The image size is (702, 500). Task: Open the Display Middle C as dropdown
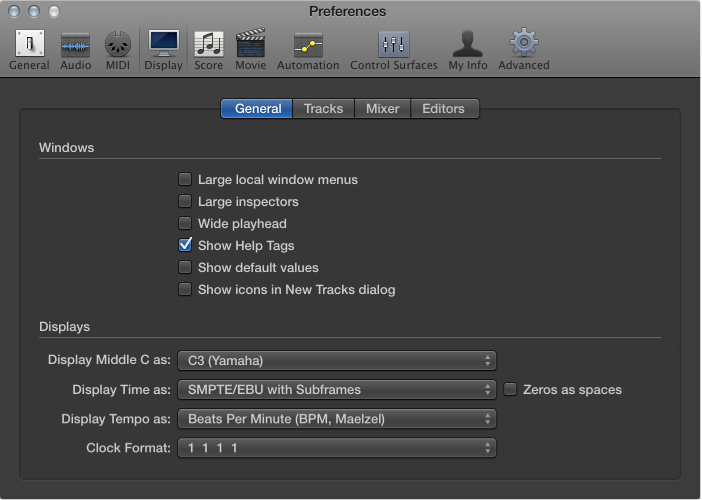(337, 360)
